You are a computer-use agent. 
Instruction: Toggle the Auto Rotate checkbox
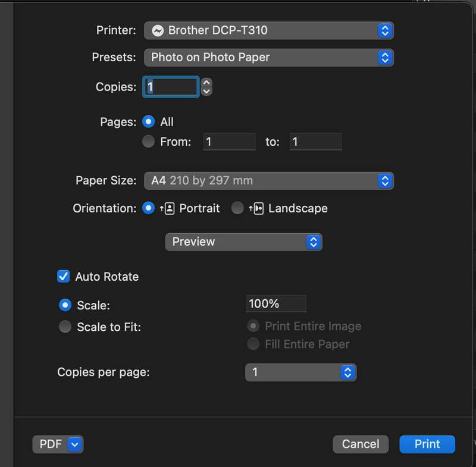pos(64,277)
